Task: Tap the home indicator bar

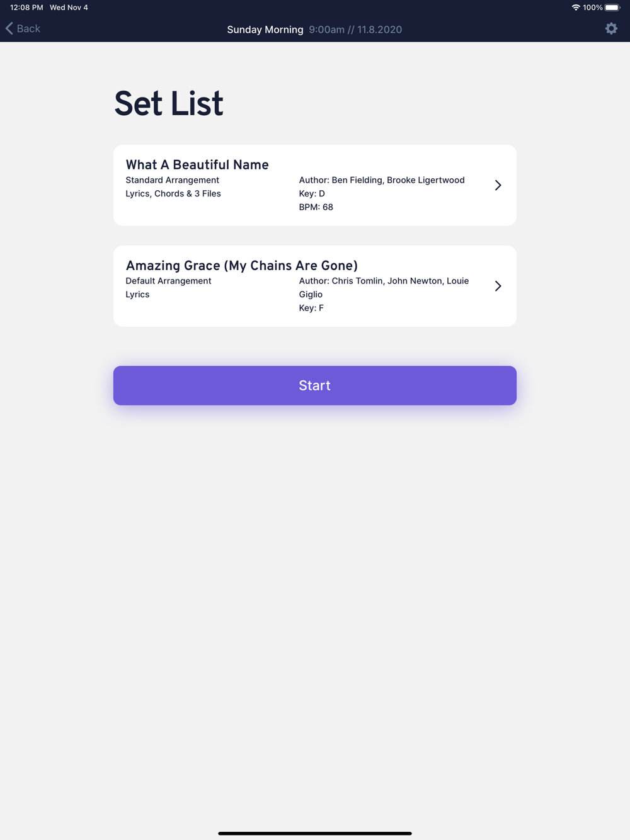Action: click(x=315, y=833)
